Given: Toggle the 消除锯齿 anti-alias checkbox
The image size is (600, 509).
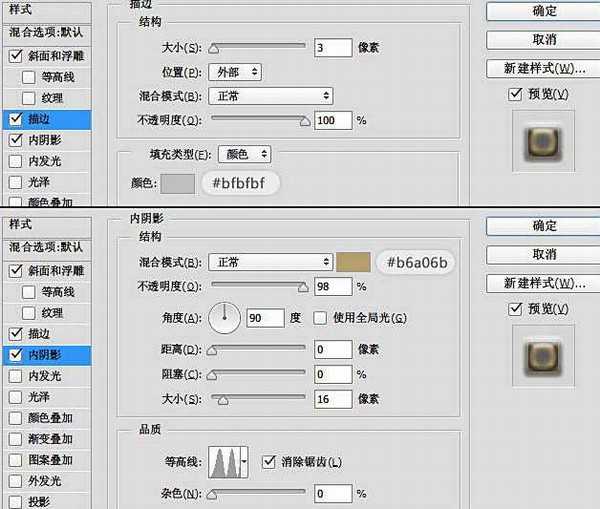Looking at the screenshot, I should [x=268, y=461].
